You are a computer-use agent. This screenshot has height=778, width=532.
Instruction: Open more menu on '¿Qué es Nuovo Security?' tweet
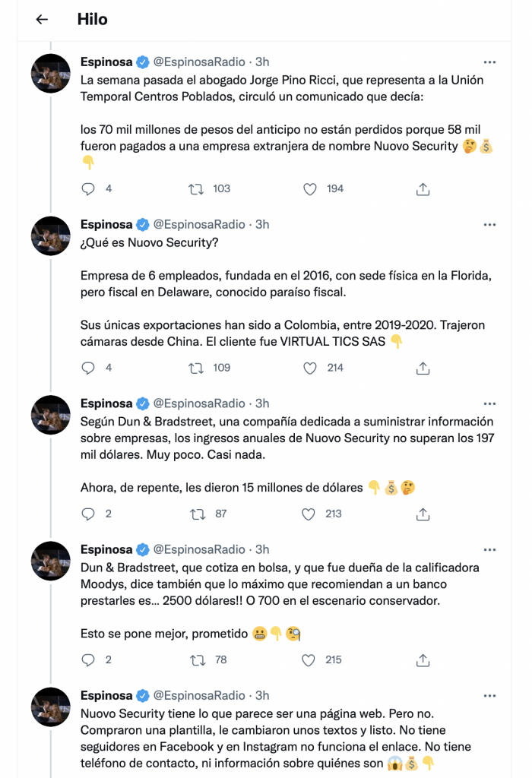coord(490,224)
